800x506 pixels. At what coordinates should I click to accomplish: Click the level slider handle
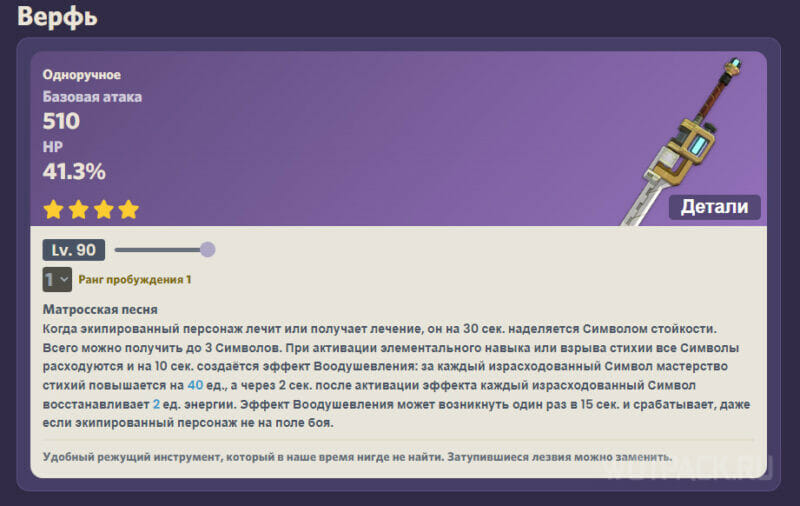click(x=208, y=249)
